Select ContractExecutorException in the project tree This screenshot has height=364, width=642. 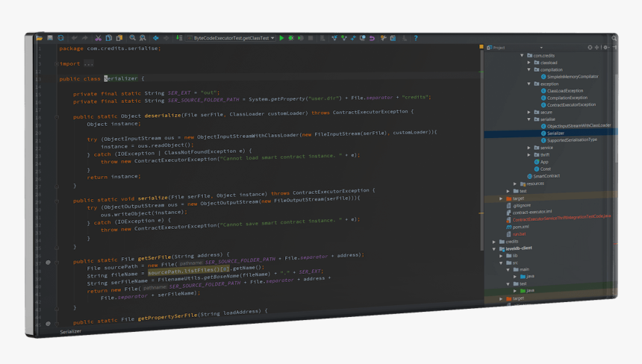coord(571,104)
